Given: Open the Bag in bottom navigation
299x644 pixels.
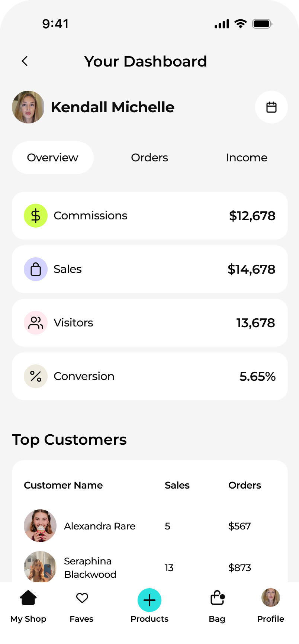Looking at the screenshot, I should point(217,606).
